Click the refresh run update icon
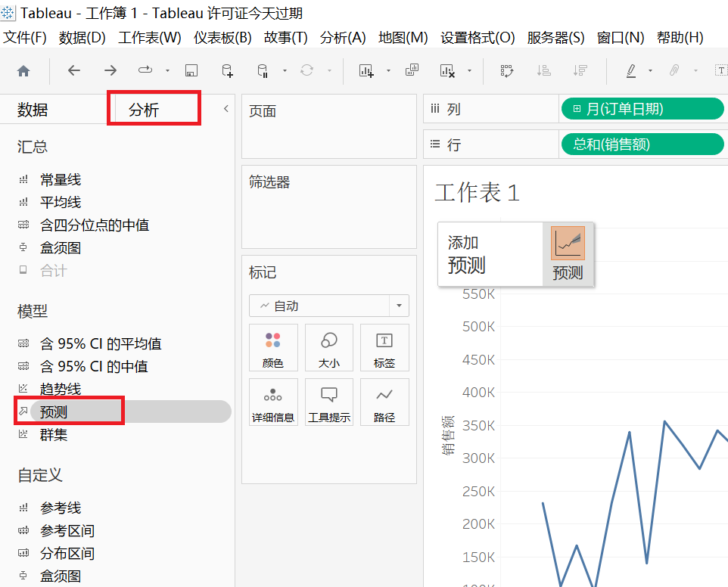 306,70
